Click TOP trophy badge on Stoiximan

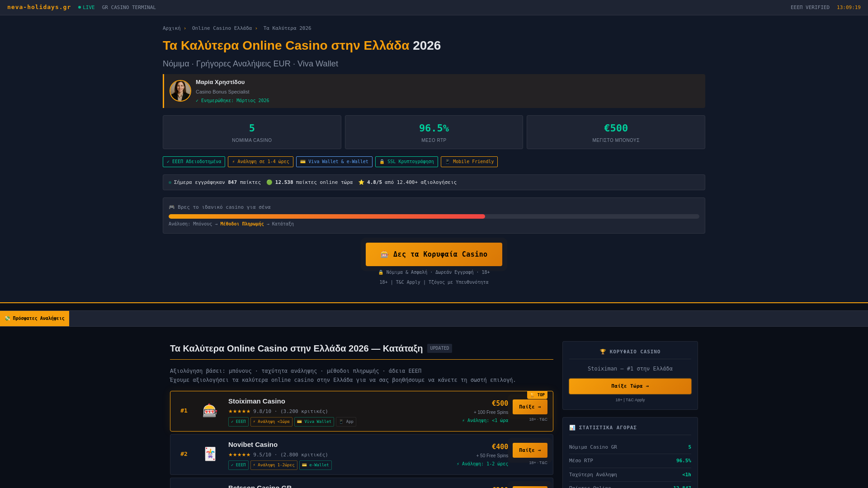pyautogui.click(x=537, y=395)
